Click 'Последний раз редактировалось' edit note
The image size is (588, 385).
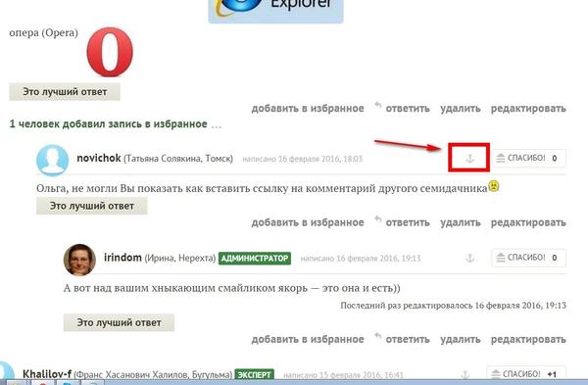[454, 305]
